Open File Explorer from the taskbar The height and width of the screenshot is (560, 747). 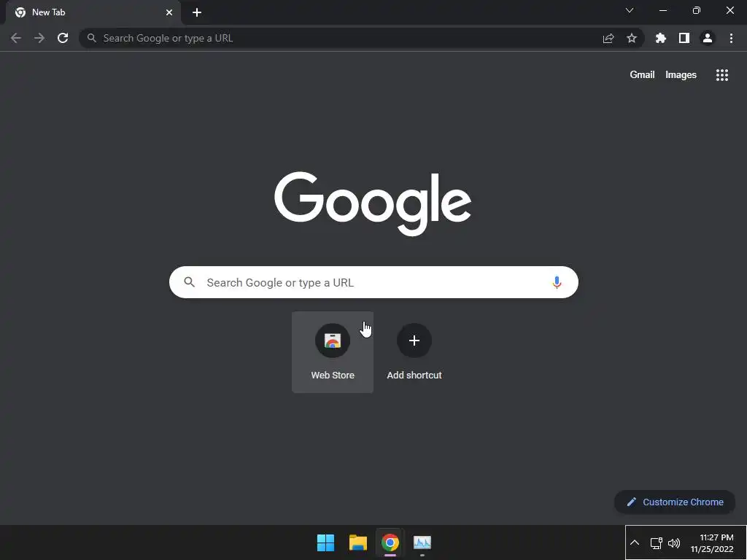357,542
